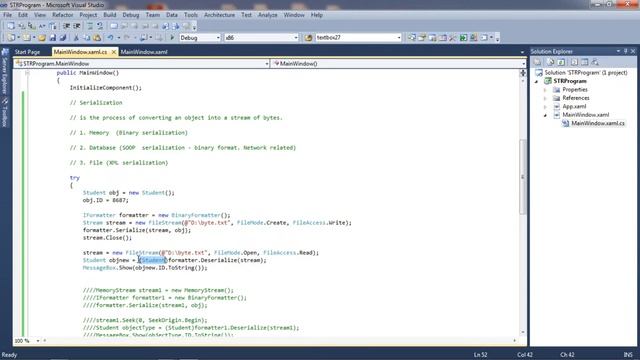Image resolution: width=640 pixels, height=360 pixels.
Task: Click View Code icon in Solution Explorer
Action: [x=574, y=62]
